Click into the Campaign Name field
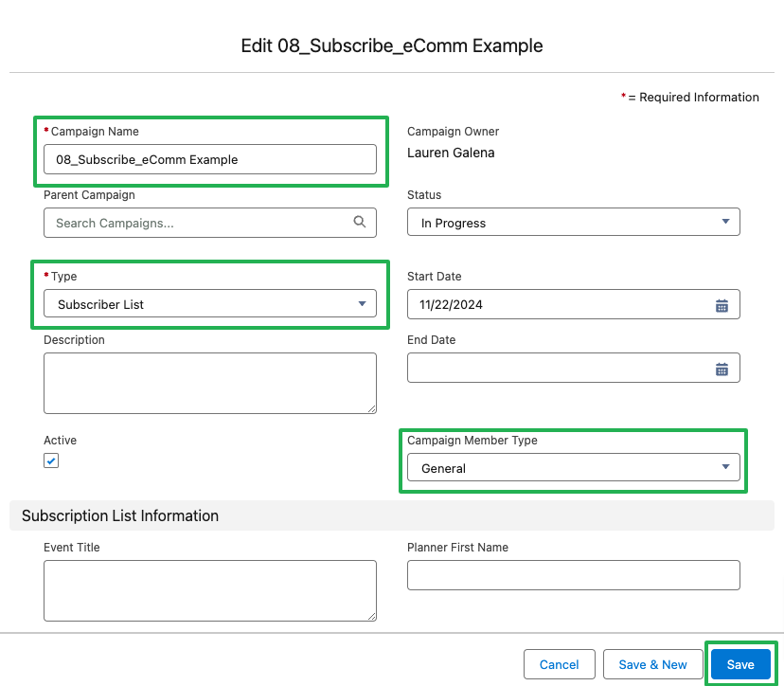This screenshot has height=686, width=784. (x=210, y=159)
